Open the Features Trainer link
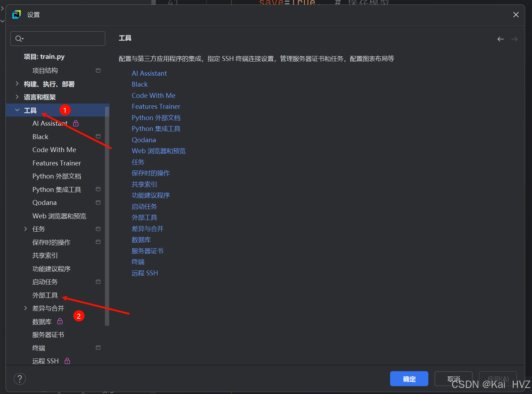Screen dimensions: 532x394 (x=156, y=106)
